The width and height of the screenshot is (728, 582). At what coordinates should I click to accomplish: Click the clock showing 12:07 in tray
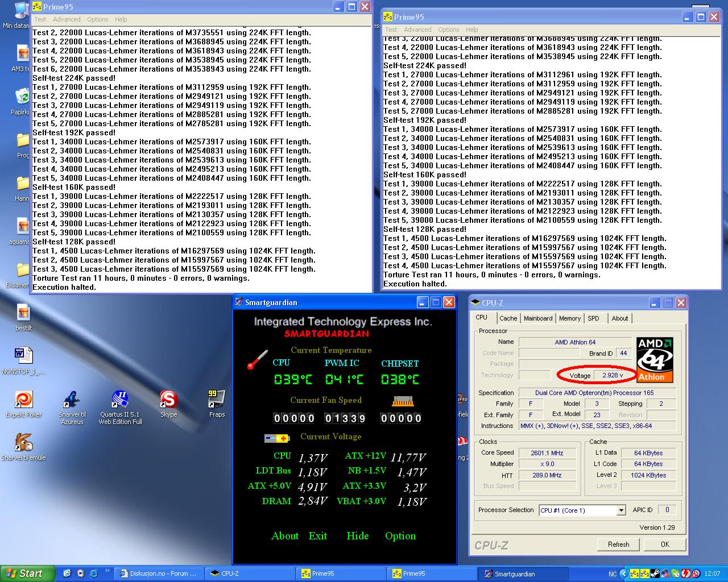click(x=712, y=574)
